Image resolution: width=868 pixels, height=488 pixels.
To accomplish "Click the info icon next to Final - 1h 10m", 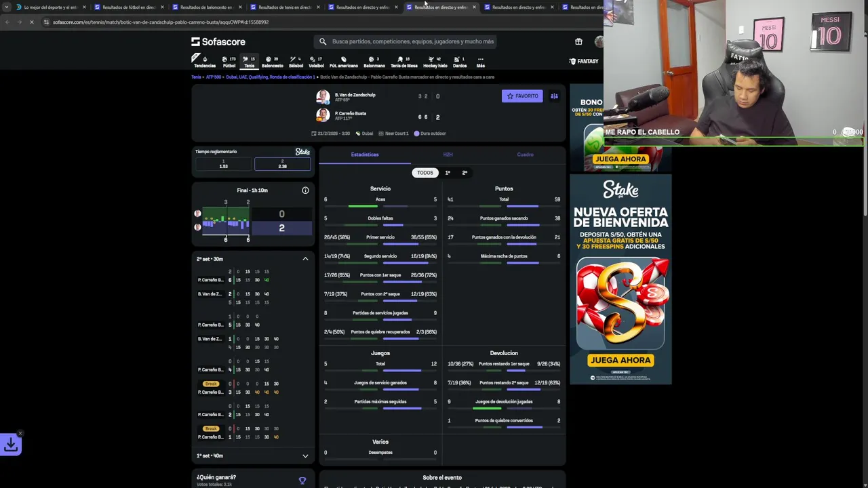I will pos(305,190).
